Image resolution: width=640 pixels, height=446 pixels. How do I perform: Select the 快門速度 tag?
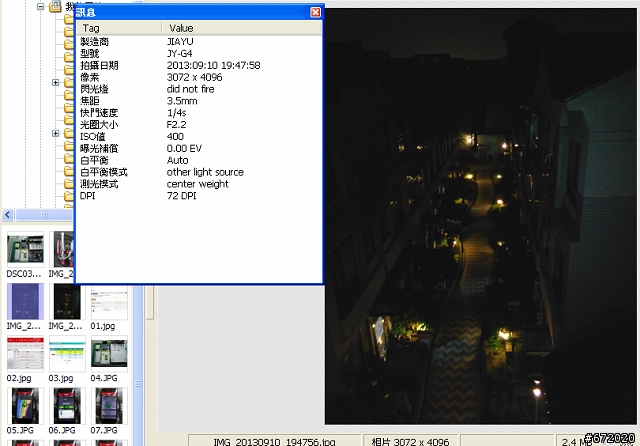click(99, 113)
